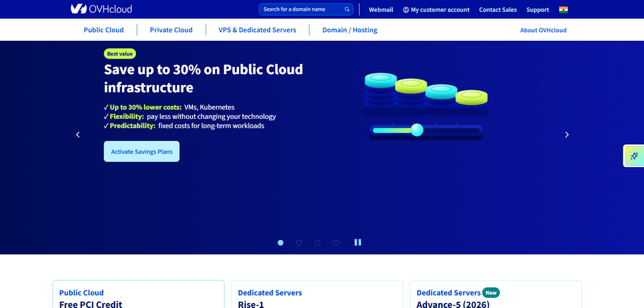The height and width of the screenshot is (308, 644).
Task: Open the Public Cloud Free PCI Credit card
Action: tap(138, 294)
